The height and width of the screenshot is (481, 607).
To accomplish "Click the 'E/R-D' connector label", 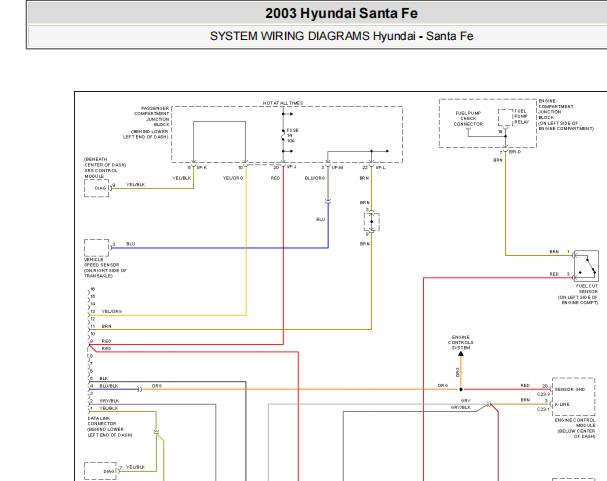I will 514,152.
